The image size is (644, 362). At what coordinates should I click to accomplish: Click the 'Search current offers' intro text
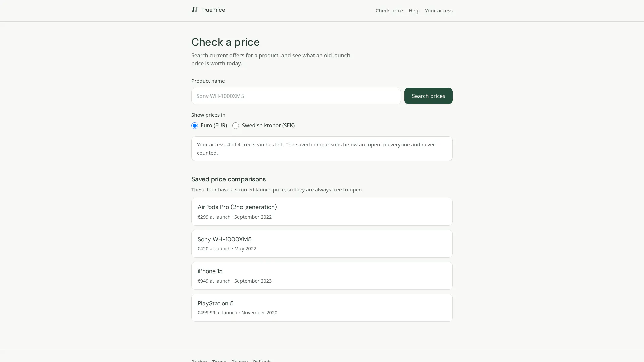pos(271,59)
